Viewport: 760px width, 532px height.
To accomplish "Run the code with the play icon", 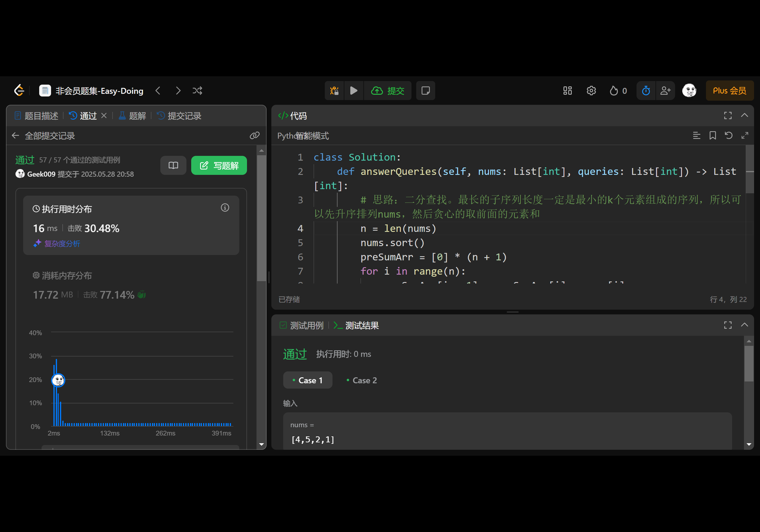I will [354, 90].
